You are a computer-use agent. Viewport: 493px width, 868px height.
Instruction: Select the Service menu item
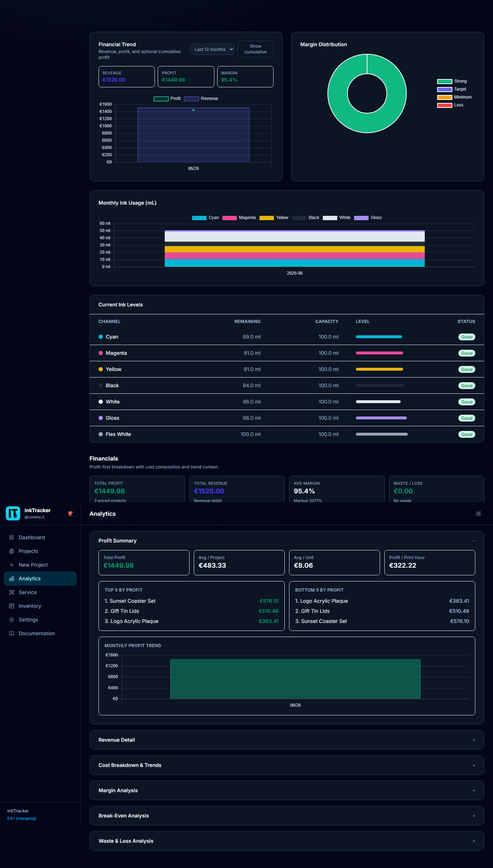click(40, 592)
